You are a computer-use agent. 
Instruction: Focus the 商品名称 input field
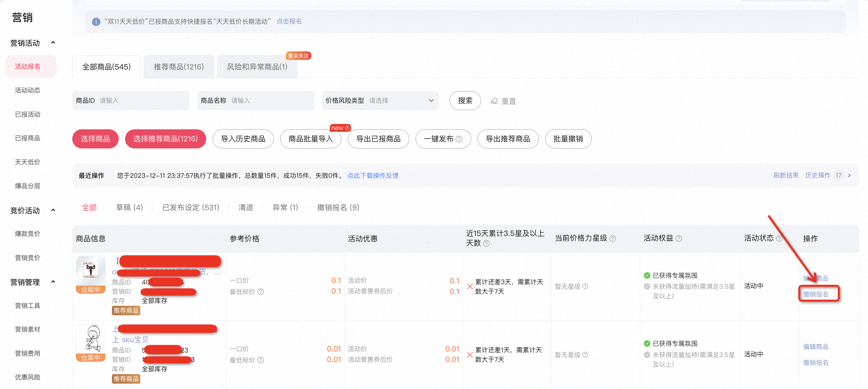pyautogui.click(x=255, y=101)
